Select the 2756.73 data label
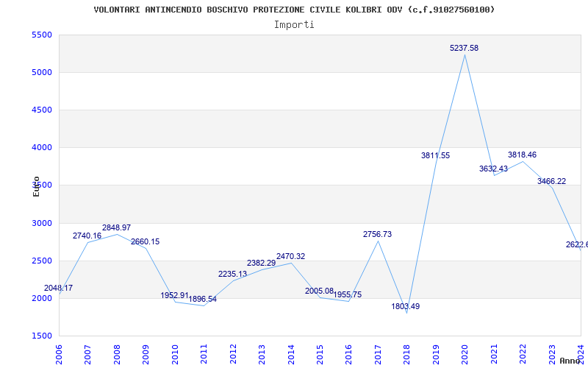Image resolution: width=588 pixels, height=368 pixels. [x=377, y=234]
